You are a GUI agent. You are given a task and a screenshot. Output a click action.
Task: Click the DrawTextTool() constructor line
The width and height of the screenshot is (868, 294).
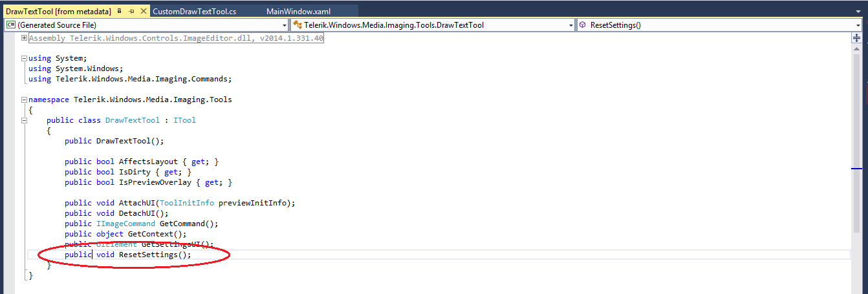pyautogui.click(x=114, y=141)
